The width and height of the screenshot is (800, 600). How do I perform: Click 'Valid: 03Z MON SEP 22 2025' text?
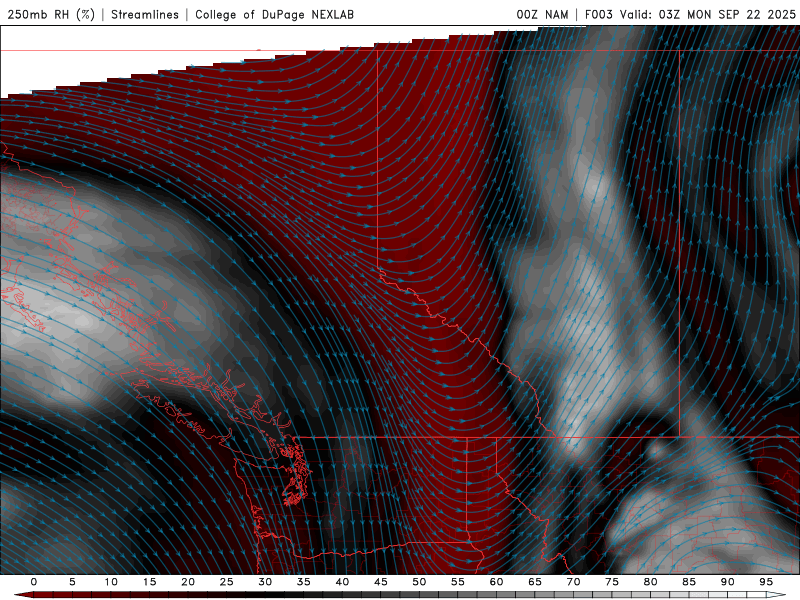click(x=708, y=14)
